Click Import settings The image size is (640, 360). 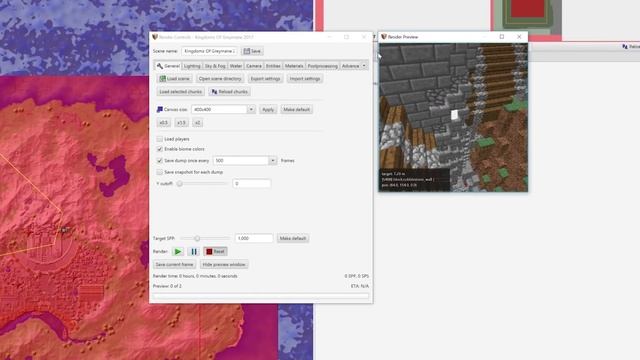pyautogui.click(x=305, y=78)
